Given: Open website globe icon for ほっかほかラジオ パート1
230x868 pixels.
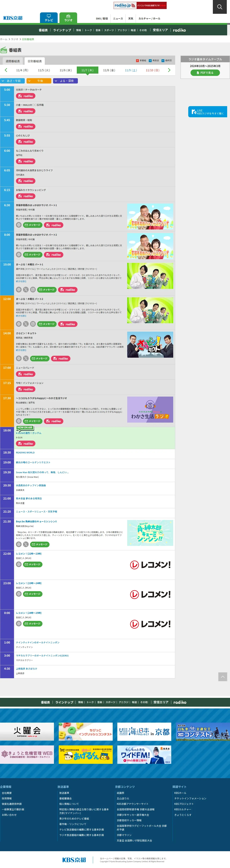Looking at the screenshot, I should click(19, 225).
